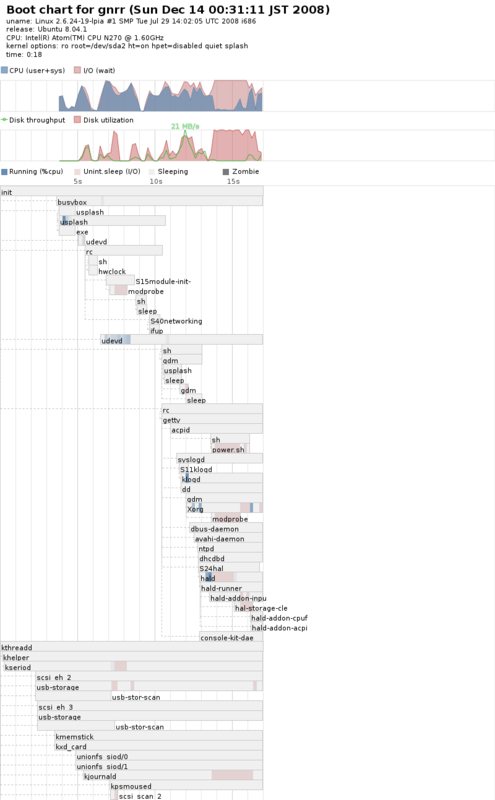
Task: Select the dbus-daemon process bar
Action: point(226,529)
